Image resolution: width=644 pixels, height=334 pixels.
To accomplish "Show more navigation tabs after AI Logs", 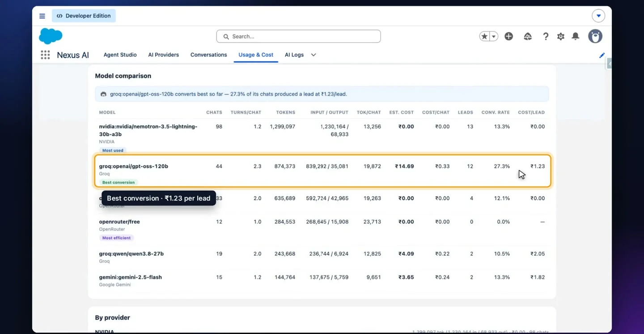I will [314, 55].
